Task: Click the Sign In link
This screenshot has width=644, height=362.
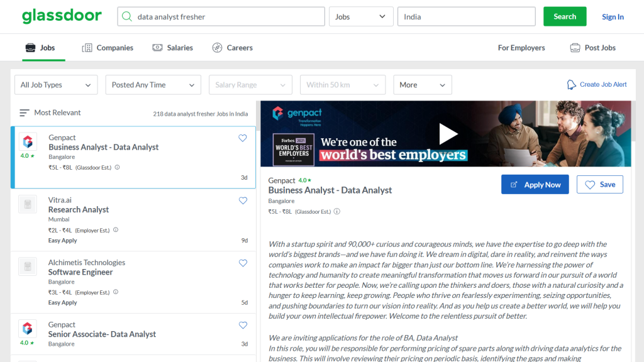Action: (613, 17)
